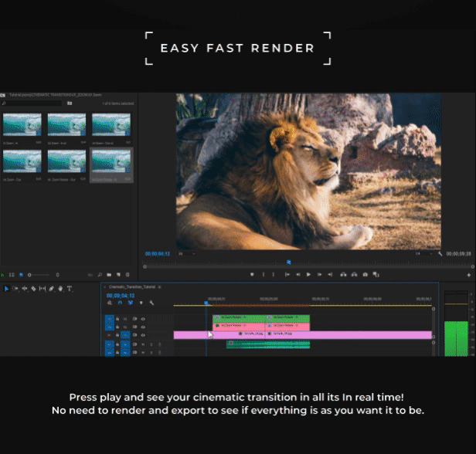
Task: Click the monitor scrubber playhead marker
Action: point(289,262)
